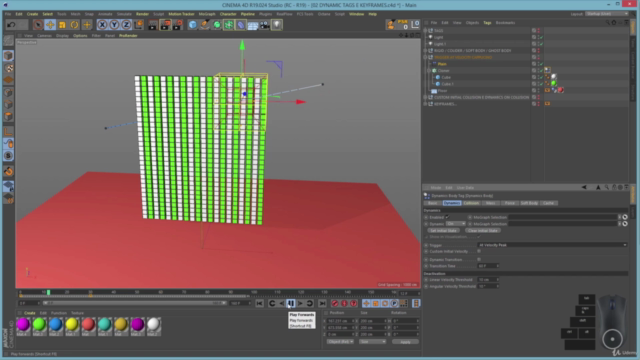
Task: Toggle Dynamic Transition checkbox
Action: tap(479, 259)
